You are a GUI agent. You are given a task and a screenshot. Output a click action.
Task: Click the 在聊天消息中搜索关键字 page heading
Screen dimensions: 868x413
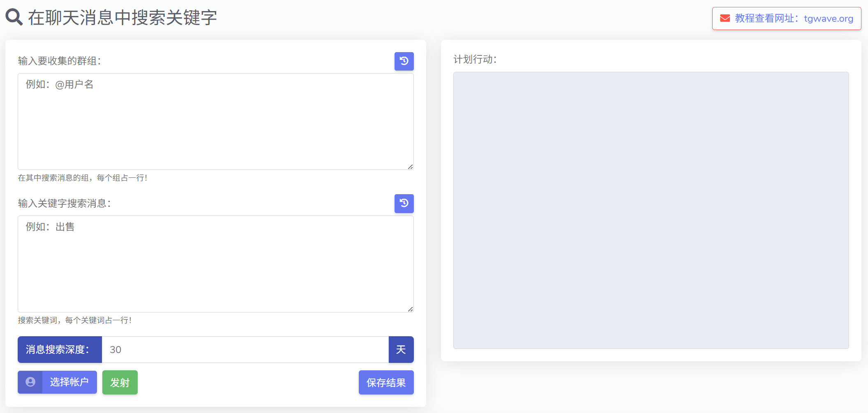click(x=122, y=18)
